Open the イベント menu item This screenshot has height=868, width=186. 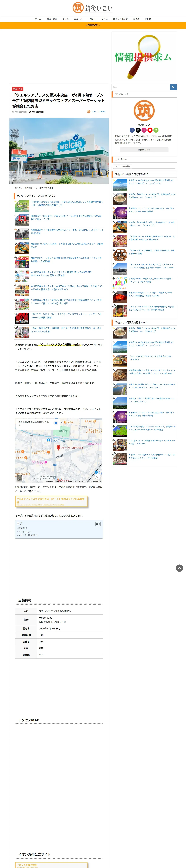point(92,19)
